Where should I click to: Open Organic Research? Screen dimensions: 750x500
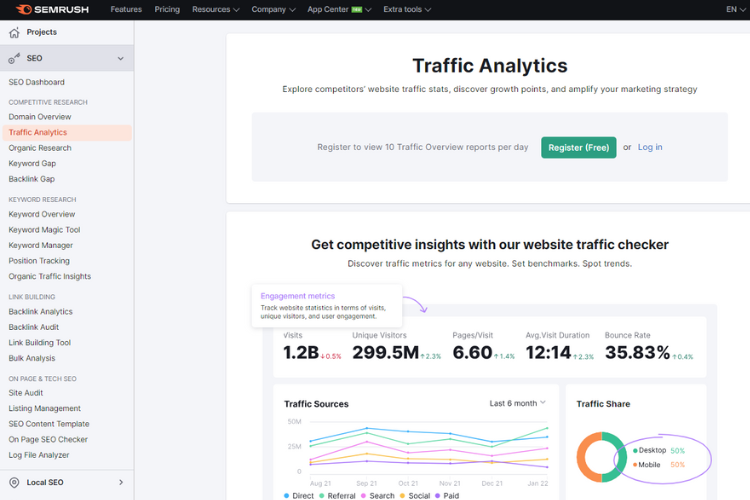coord(40,148)
